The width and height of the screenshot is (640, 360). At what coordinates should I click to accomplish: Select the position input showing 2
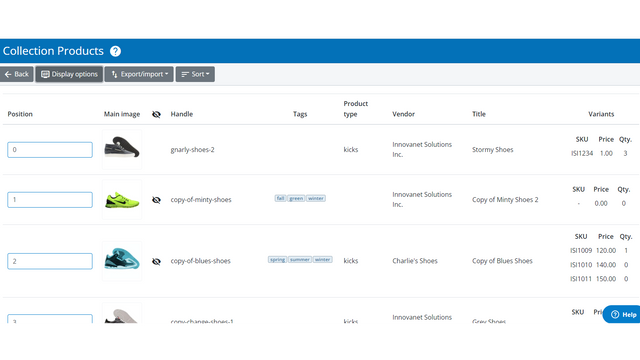pyautogui.click(x=50, y=261)
